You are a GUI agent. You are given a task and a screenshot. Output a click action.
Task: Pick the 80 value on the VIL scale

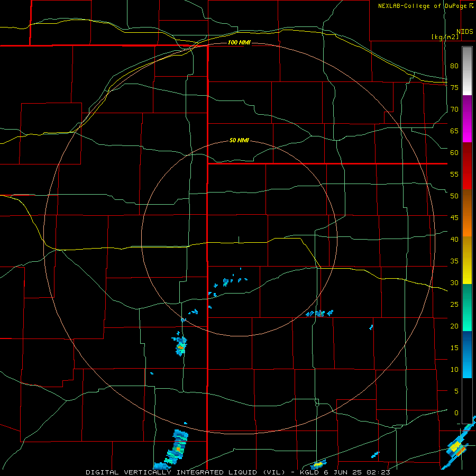click(x=454, y=66)
